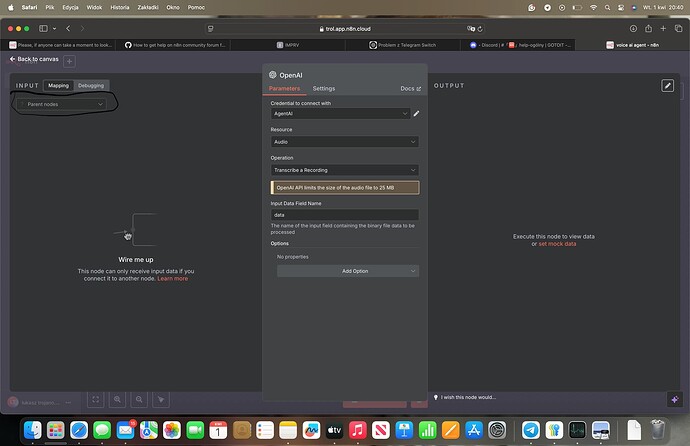690x446 pixels.
Task: Open the Zakładki menu
Action: (x=148, y=7)
